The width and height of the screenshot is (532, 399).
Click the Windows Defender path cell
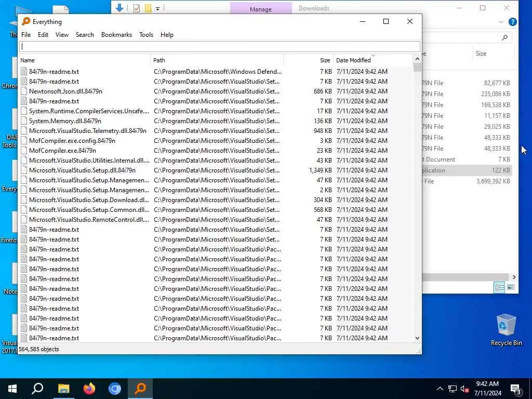tap(218, 71)
